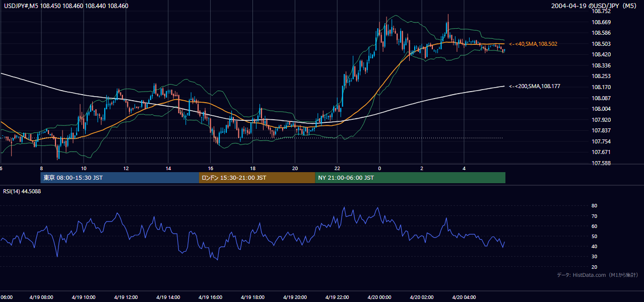Click hour tick 14 under price chart
The image size is (644, 302).
[x=168, y=169]
